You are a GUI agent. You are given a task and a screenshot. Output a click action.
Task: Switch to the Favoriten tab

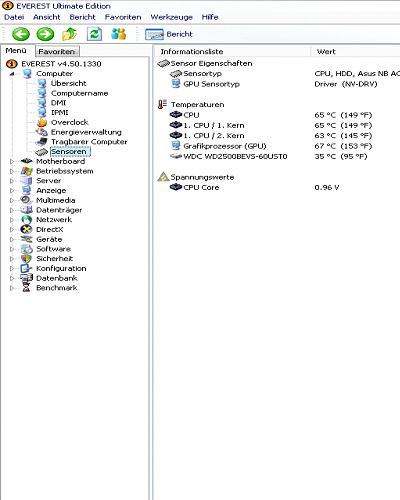point(57,51)
